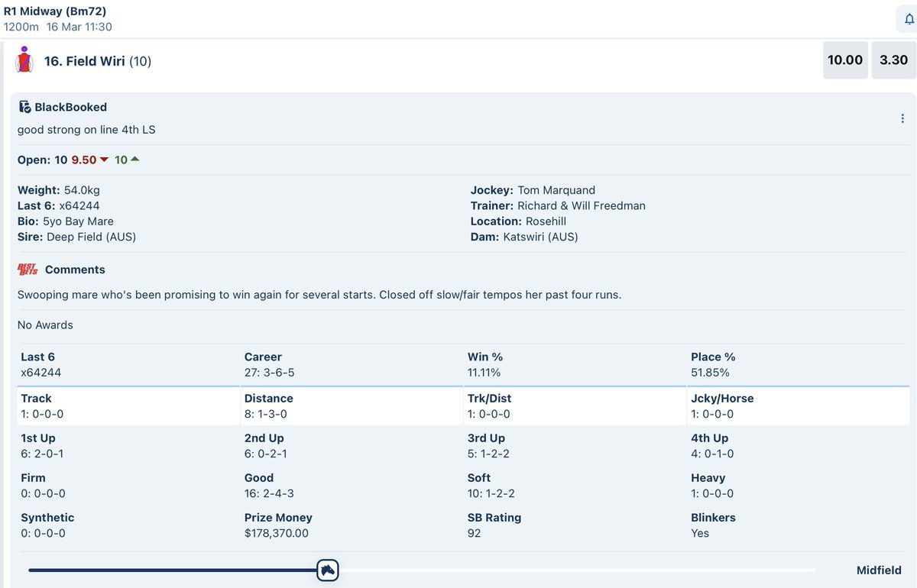Click the Midfield speed map label

pyautogui.click(x=879, y=570)
